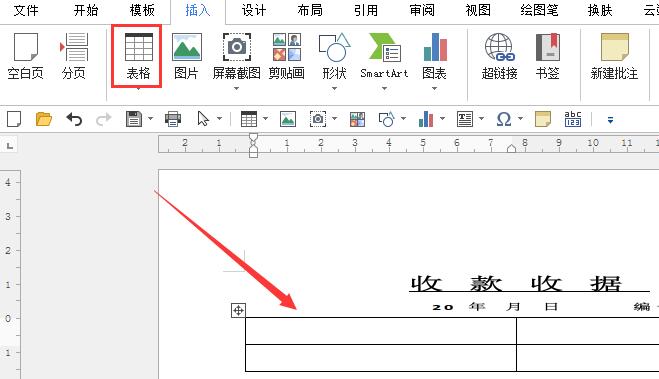Switch to the 设计 tab
The height and width of the screenshot is (379, 659).
click(x=254, y=10)
